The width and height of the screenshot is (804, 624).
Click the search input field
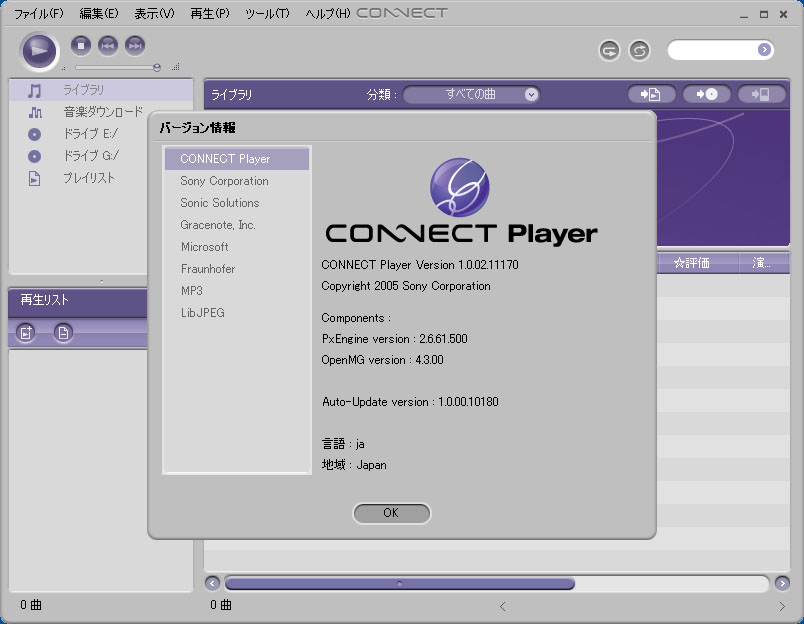[x=714, y=50]
